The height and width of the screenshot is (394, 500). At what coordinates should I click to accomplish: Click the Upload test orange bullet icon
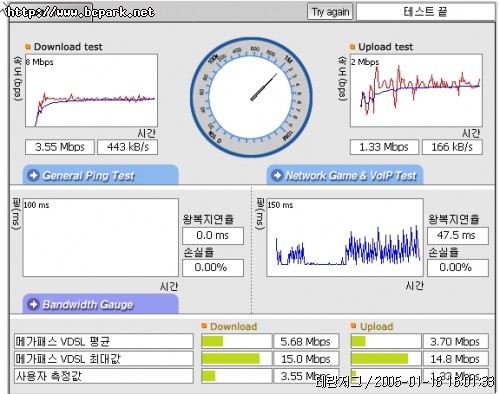352,46
